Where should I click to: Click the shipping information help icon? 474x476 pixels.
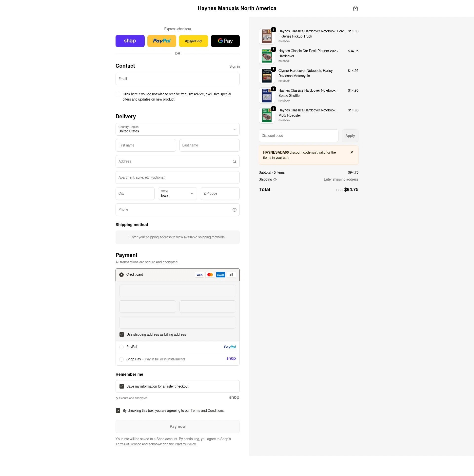click(275, 180)
